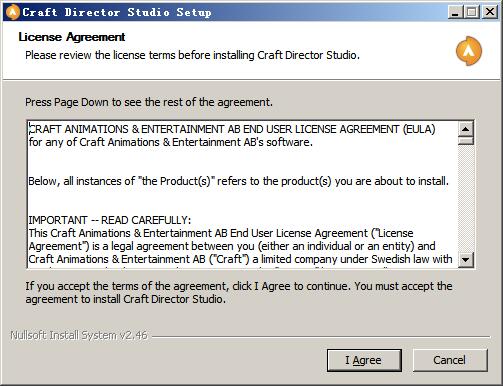Cancel the Craft Director Studio setup
The image size is (503, 386).
point(450,360)
